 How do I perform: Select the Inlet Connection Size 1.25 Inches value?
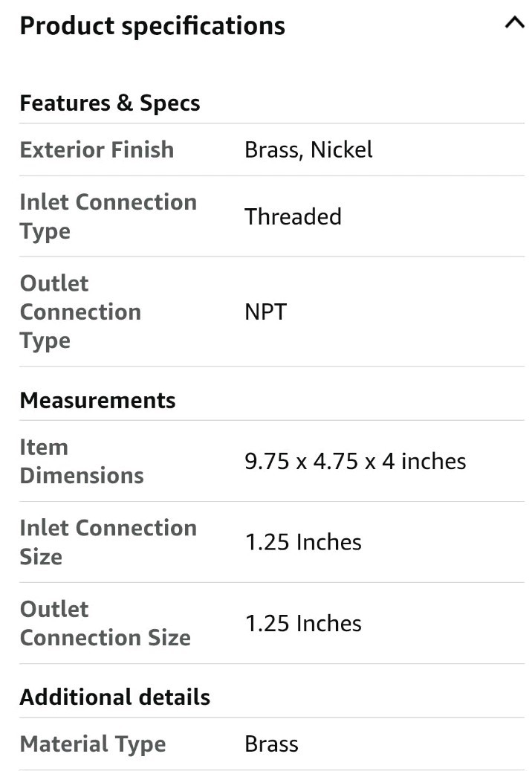(303, 542)
